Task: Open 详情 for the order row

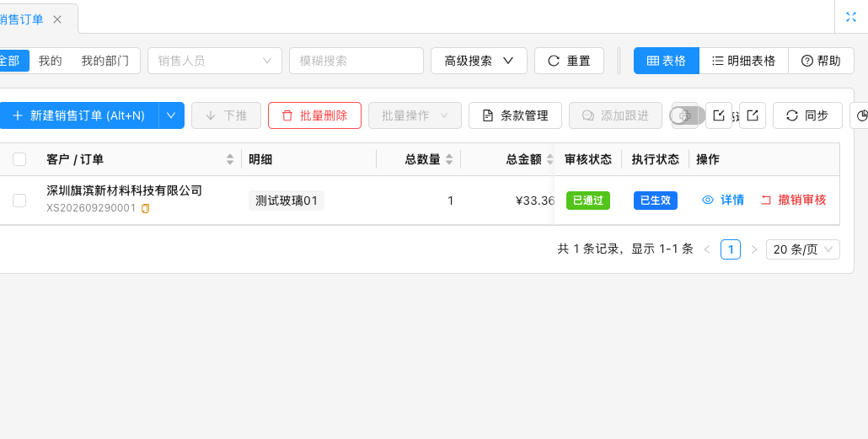Action: click(x=723, y=201)
